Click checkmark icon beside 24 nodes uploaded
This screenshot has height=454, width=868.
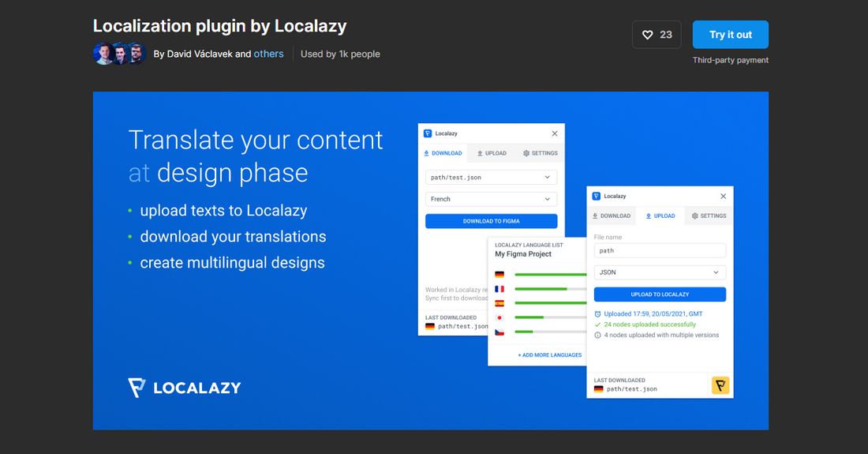[597, 325]
